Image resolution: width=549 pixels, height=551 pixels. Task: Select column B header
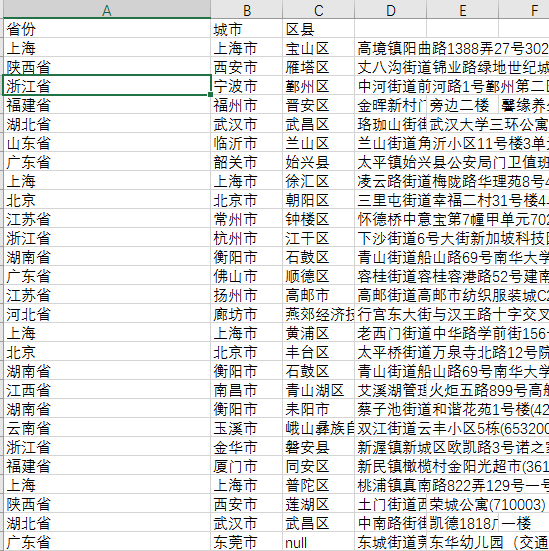247,9
